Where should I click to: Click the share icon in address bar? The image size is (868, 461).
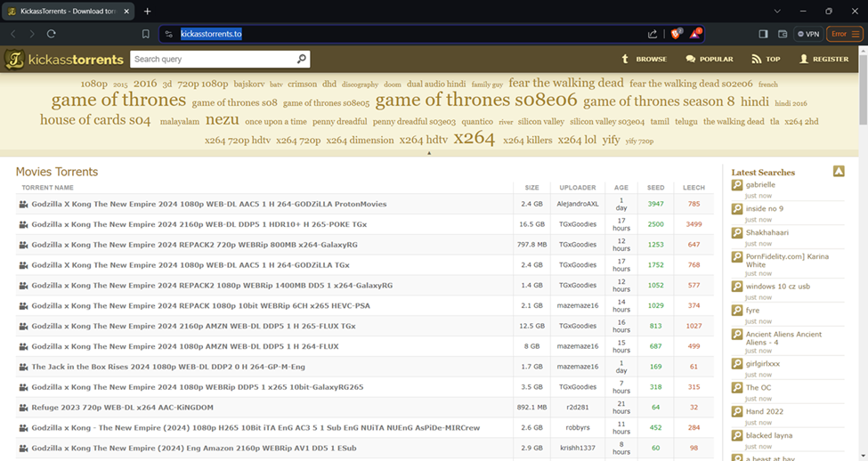(x=653, y=34)
